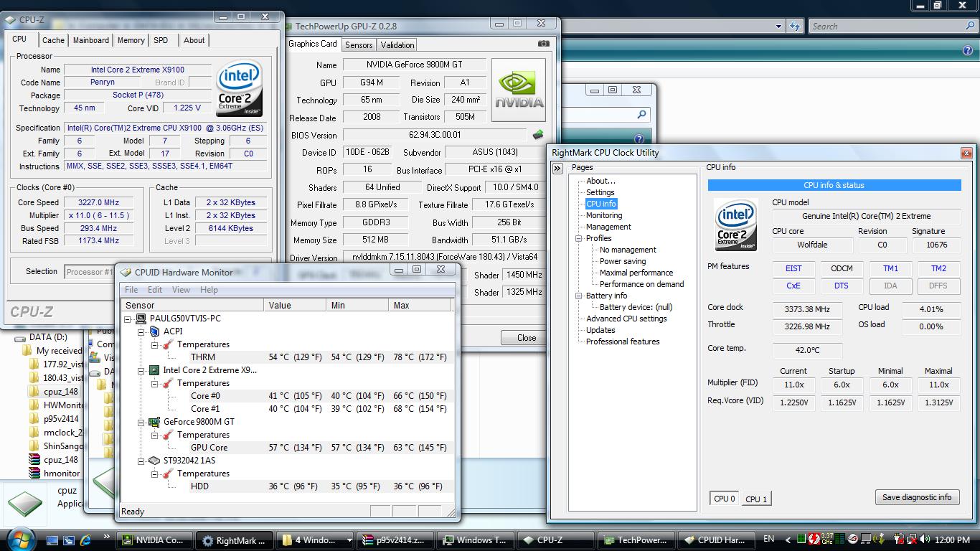980x551 pixels.
Task: Click the large cpuz application icon
Action: click(25, 504)
